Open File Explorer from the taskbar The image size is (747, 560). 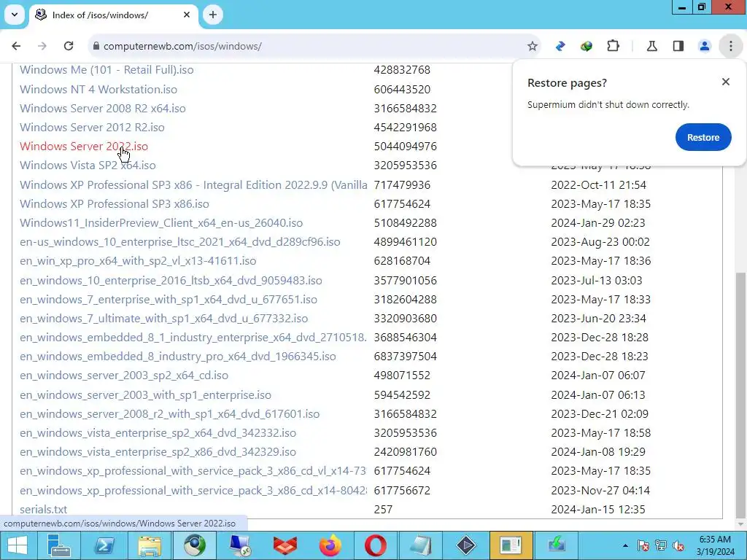click(x=150, y=545)
